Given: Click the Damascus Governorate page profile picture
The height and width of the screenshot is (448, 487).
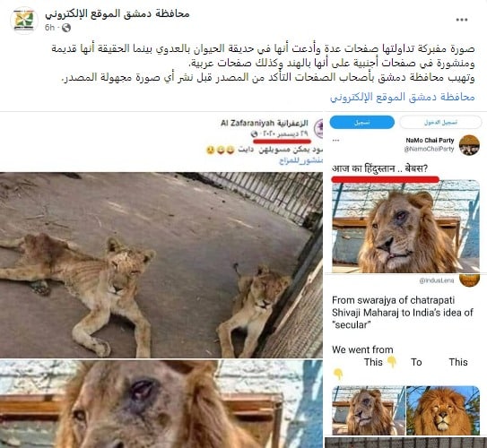Looking at the screenshot, I should 24,21.
